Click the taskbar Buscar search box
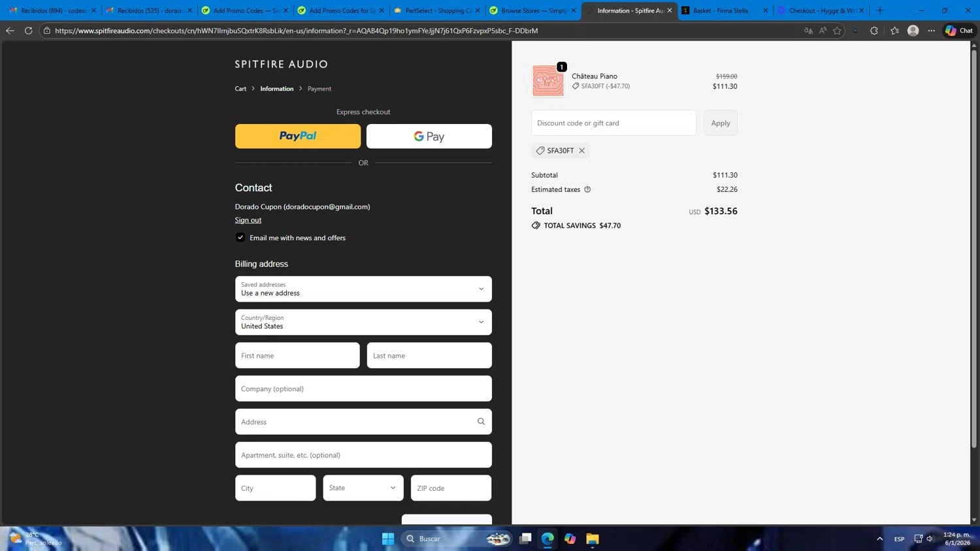The width and height of the screenshot is (980, 551). (458, 539)
